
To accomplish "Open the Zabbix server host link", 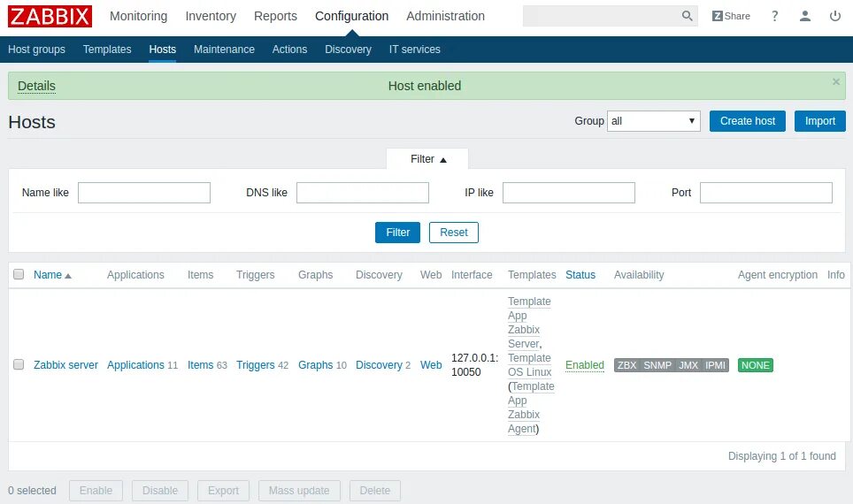I will tap(65, 365).
